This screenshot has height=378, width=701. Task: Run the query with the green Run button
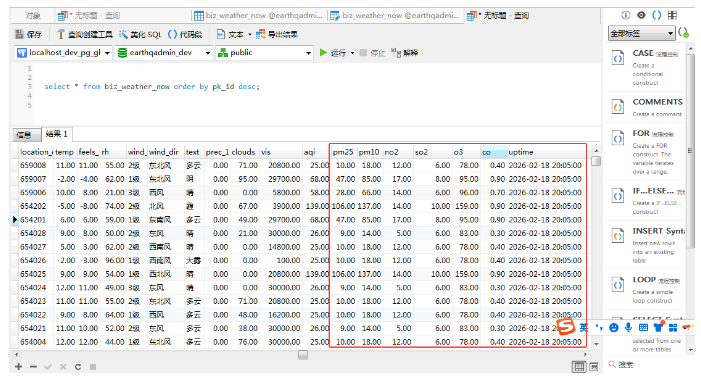point(333,53)
